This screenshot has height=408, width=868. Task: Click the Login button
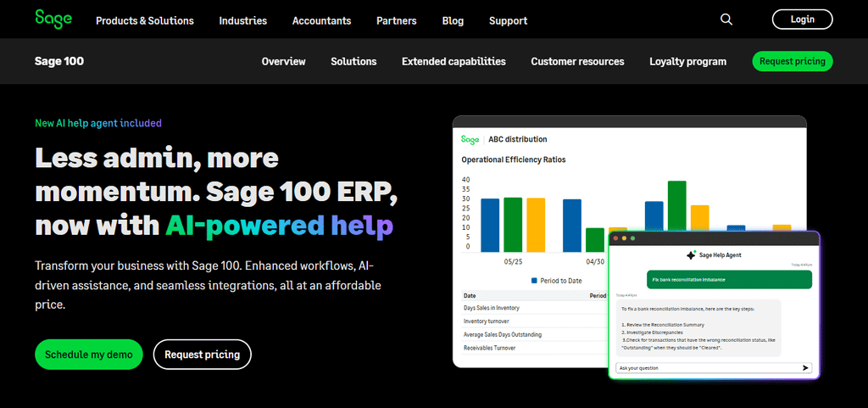802,20
